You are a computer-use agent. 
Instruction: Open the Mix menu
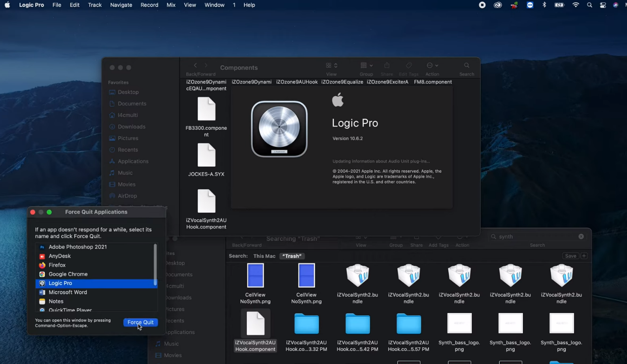tap(171, 5)
